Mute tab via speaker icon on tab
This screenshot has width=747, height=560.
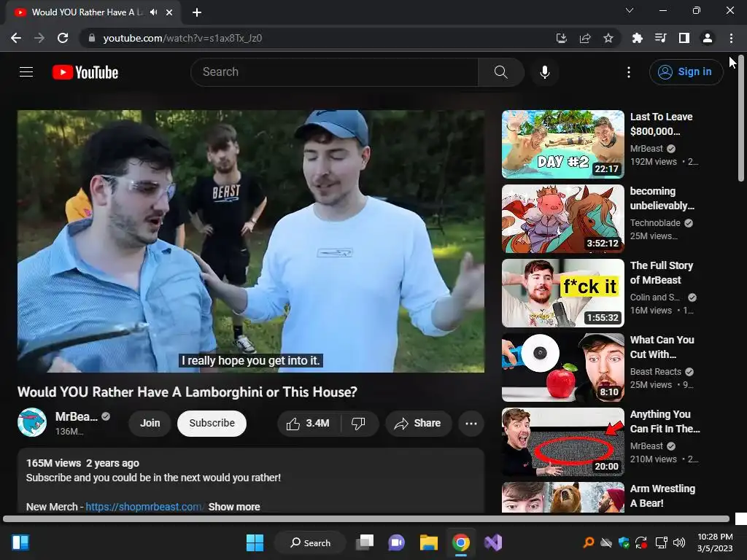153,12
